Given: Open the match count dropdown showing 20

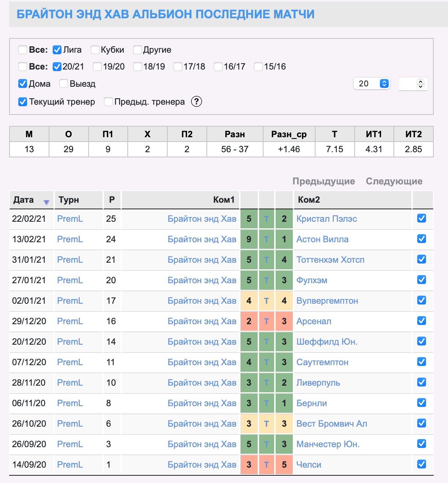Looking at the screenshot, I should click(x=372, y=84).
